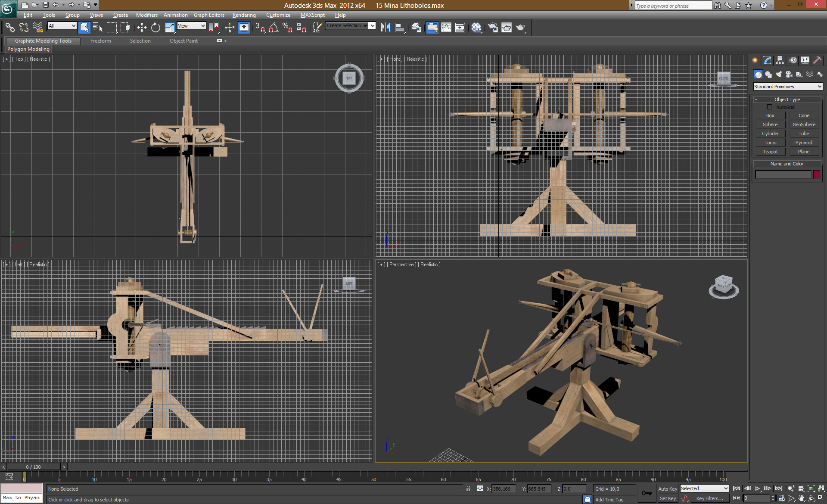This screenshot has width=827, height=504.
Task: Click the Pan View hand icon
Action: click(801, 498)
